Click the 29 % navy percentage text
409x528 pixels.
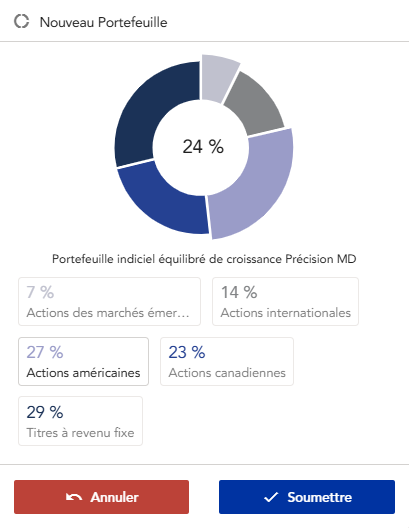[45, 412]
